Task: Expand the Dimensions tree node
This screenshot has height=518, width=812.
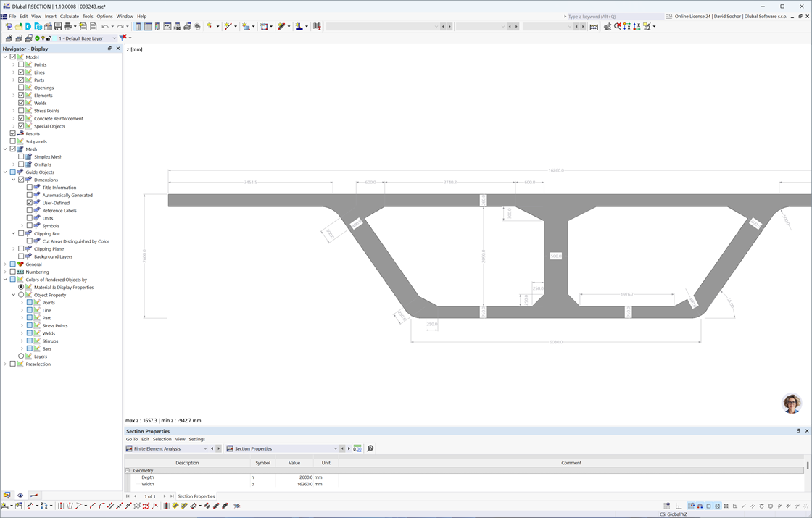Action: pos(13,179)
